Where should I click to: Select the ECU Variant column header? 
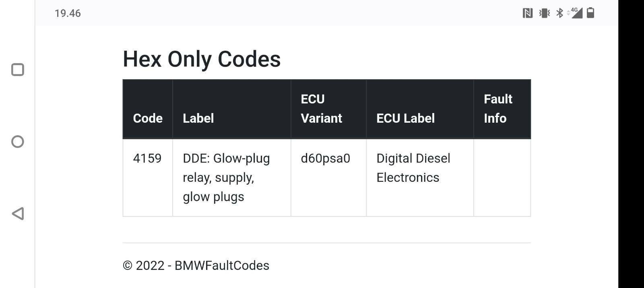[322, 109]
